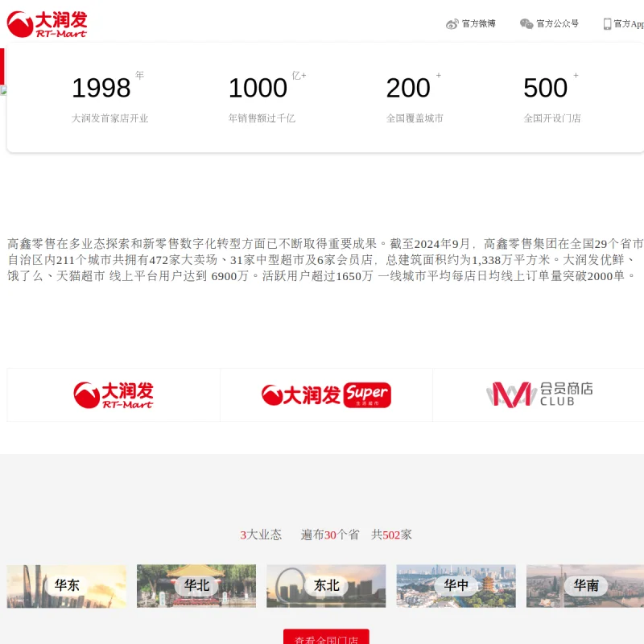644x644 pixels.
Task: Click the 共502家 text
Action: click(391, 535)
